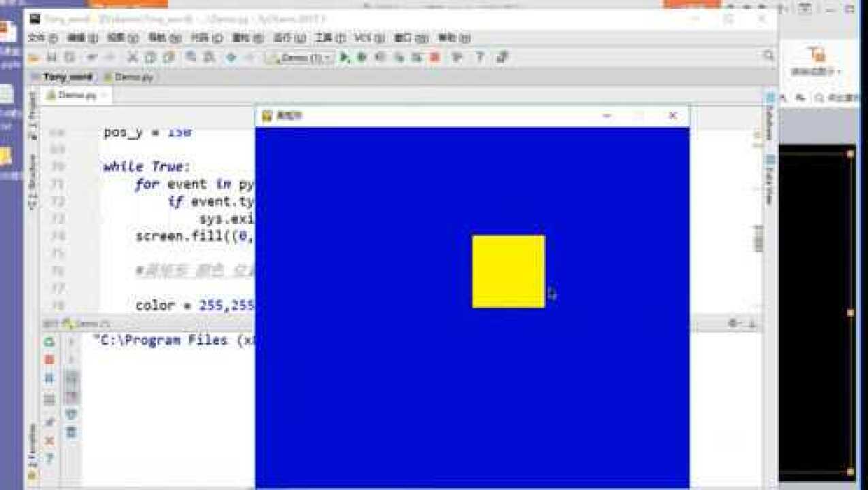
Task: Stop the process with red square in Run panel
Action: coord(49,359)
